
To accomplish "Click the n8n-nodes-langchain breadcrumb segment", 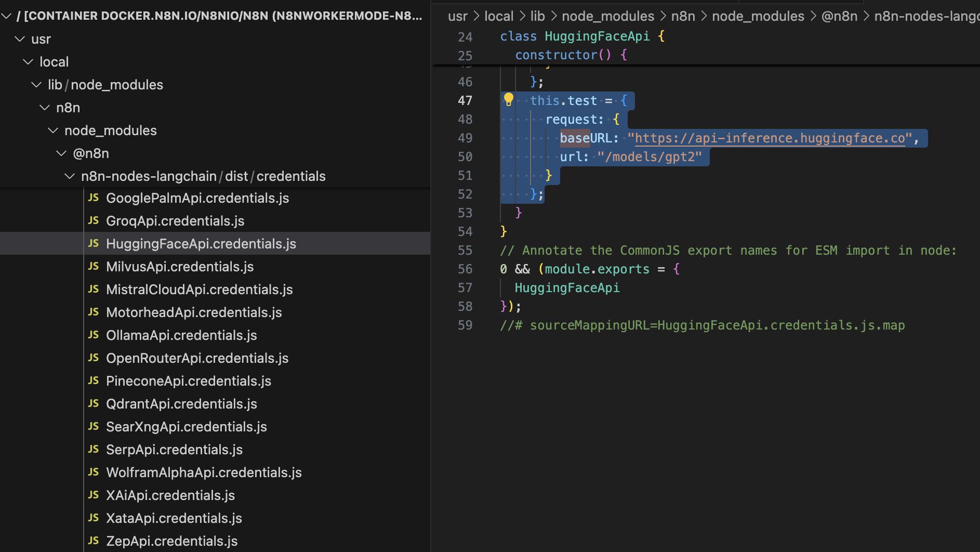I will point(926,16).
